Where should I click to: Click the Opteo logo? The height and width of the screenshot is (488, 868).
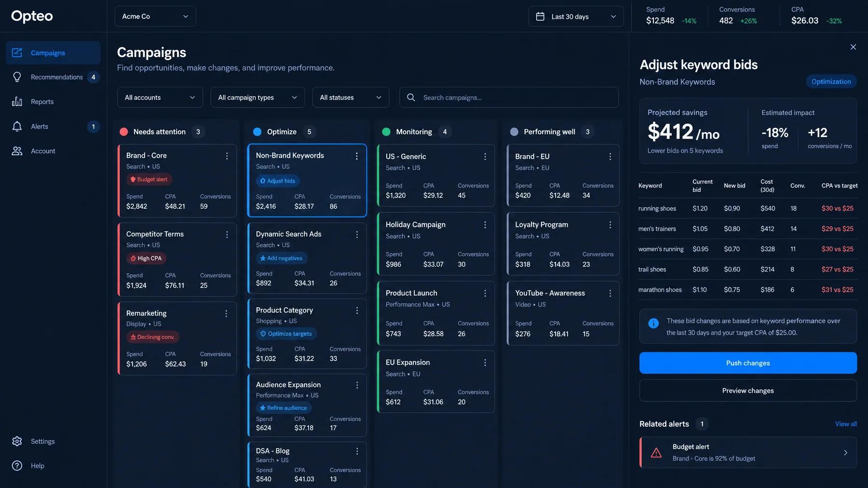coord(32,16)
